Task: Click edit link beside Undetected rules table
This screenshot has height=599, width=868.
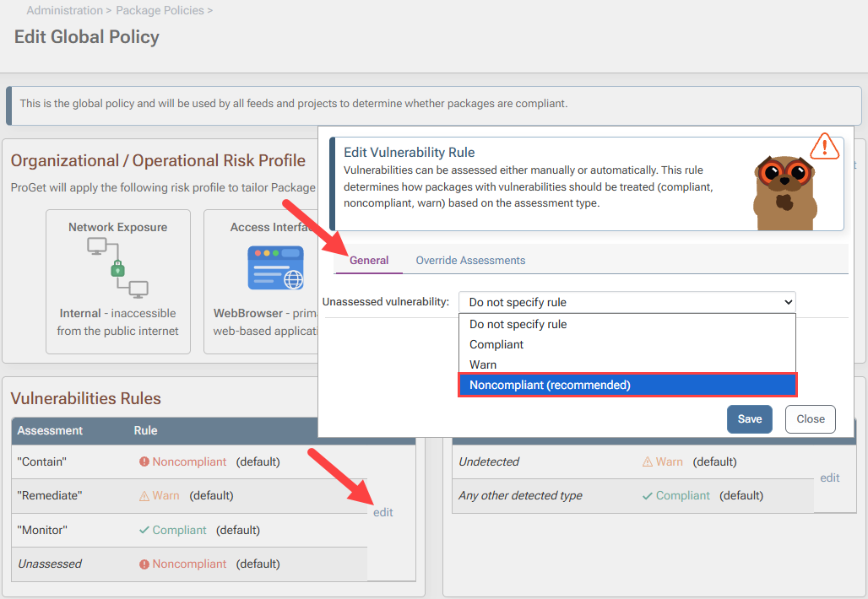Action: click(829, 478)
